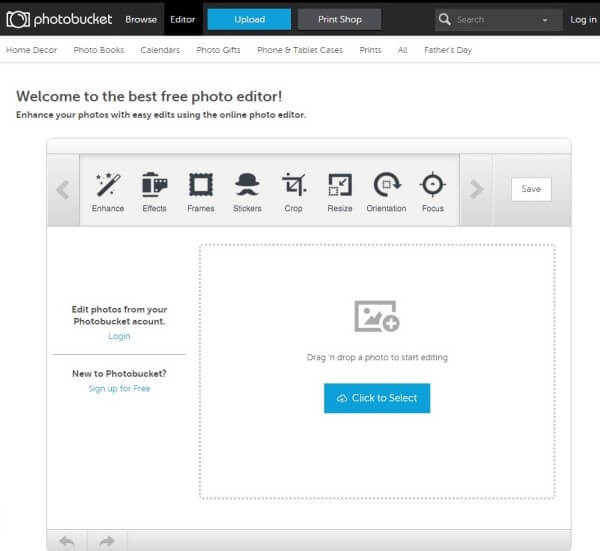The width and height of the screenshot is (600, 551).
Task: Open the Resize tool
Action: 340,192
